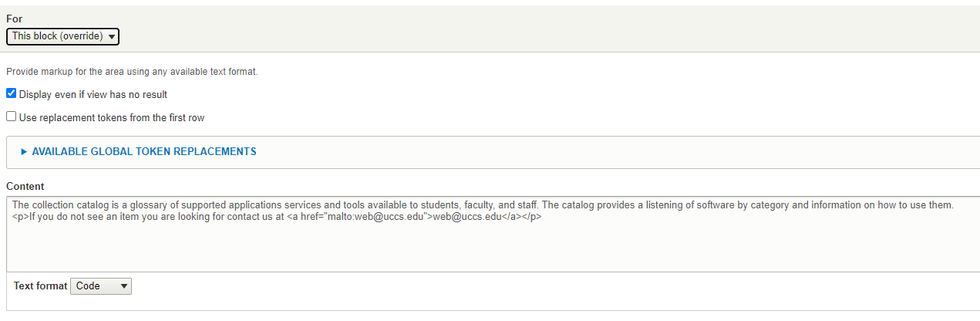Click the 'Provide markup for the area' help text
This screenshot has height=321, width=980.
(132, 72)
